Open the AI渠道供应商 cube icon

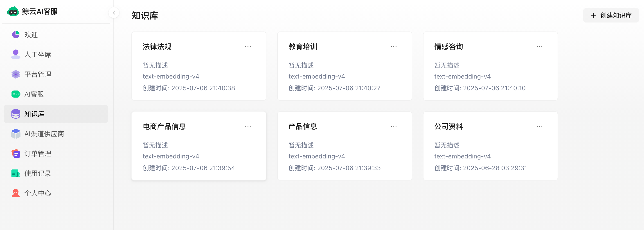(x=16, y=134)
